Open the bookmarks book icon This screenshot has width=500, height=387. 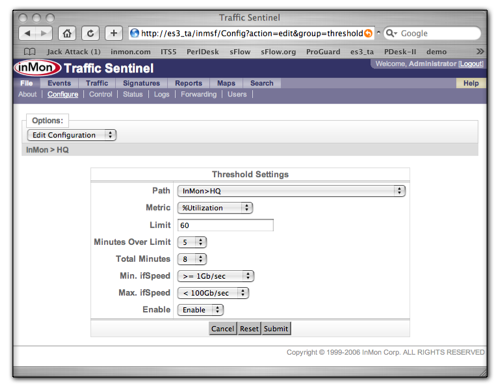(x=30, y=52)
